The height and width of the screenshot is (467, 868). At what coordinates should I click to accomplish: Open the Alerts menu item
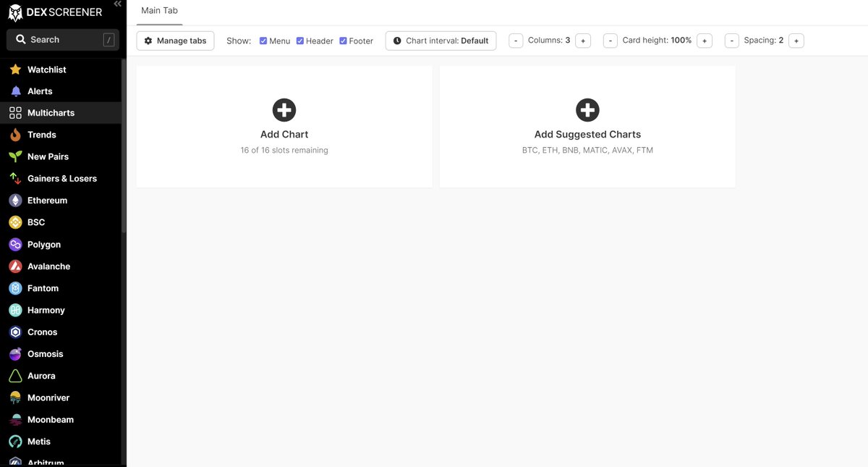point(61,91)
